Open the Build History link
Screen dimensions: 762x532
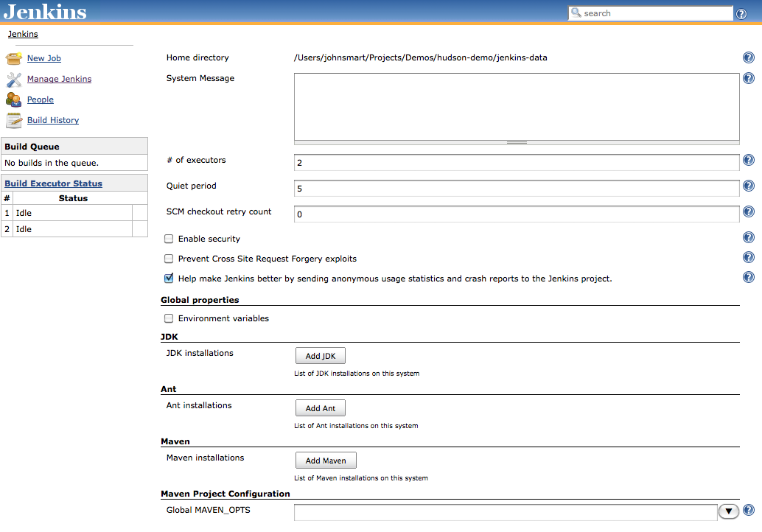coord(53,120)
